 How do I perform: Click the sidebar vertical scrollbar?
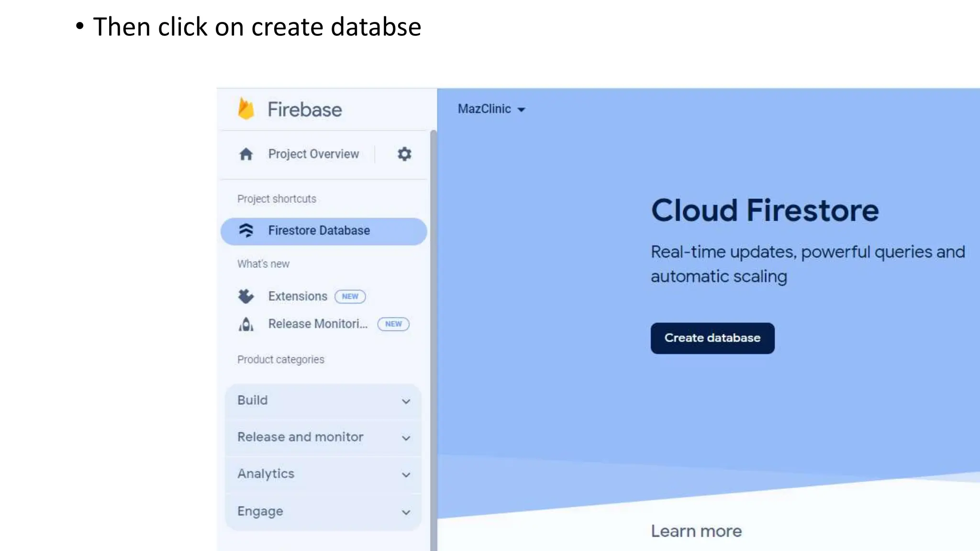434,340
